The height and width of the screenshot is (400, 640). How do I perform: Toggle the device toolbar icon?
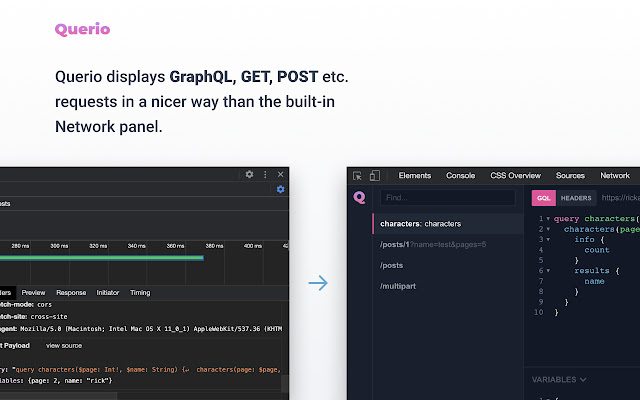(375, 176)
